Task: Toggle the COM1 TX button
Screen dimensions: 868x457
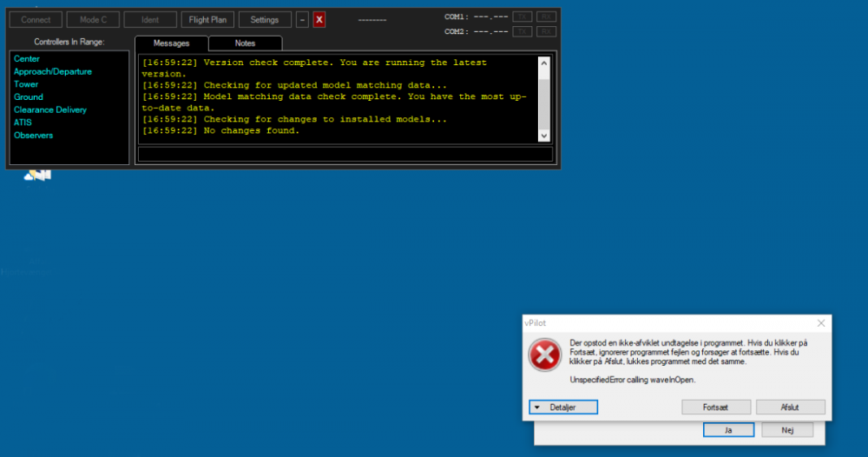Action: (x=522, y=17)
